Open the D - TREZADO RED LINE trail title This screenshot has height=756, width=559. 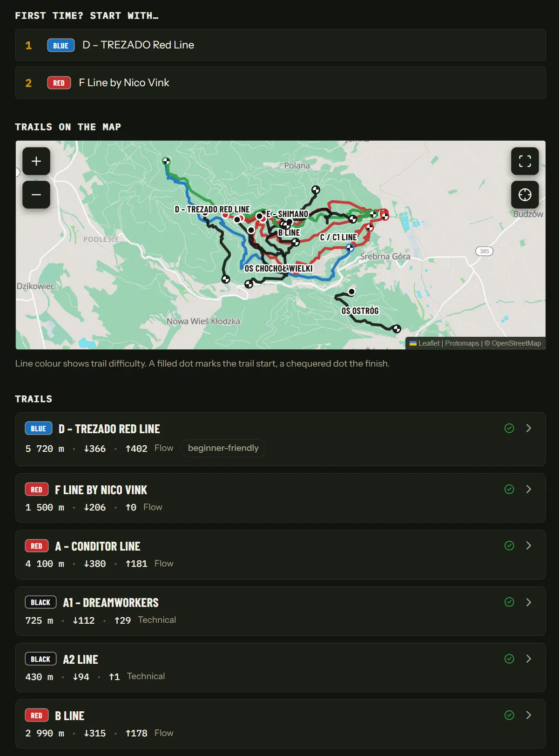(109, 429)
